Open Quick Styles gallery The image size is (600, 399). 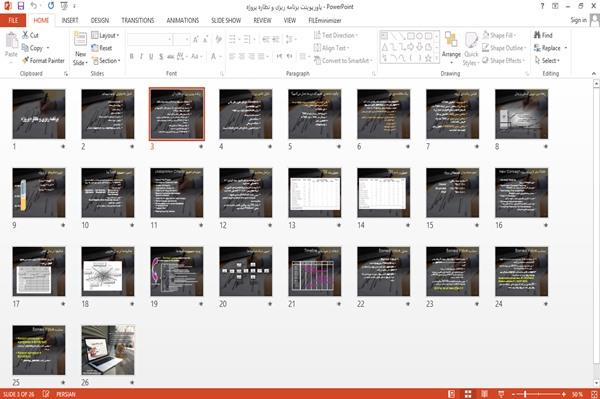tap(471, 49)
